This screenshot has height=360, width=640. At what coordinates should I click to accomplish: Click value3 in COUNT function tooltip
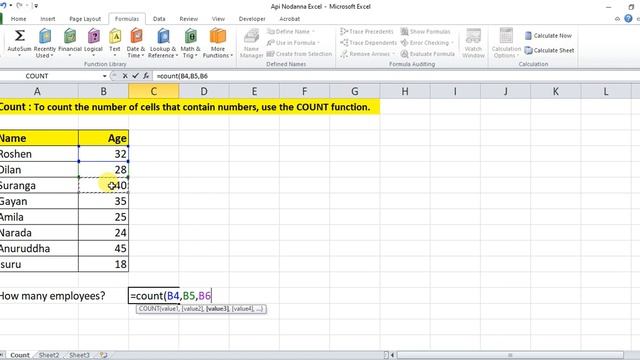[x=217, y=309]
